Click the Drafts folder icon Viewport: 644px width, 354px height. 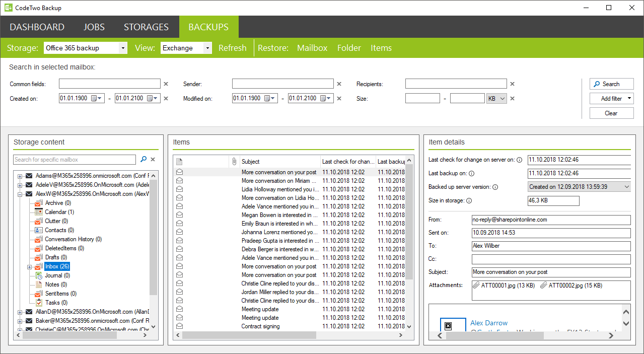click(x=38, y=257)
